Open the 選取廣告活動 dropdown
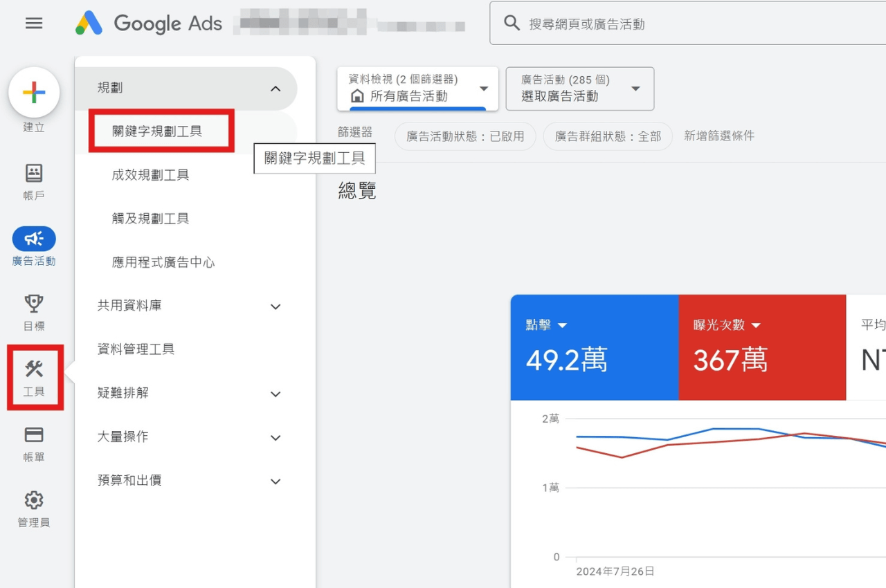Screen dimensions: 886x588 click(580, 89)
